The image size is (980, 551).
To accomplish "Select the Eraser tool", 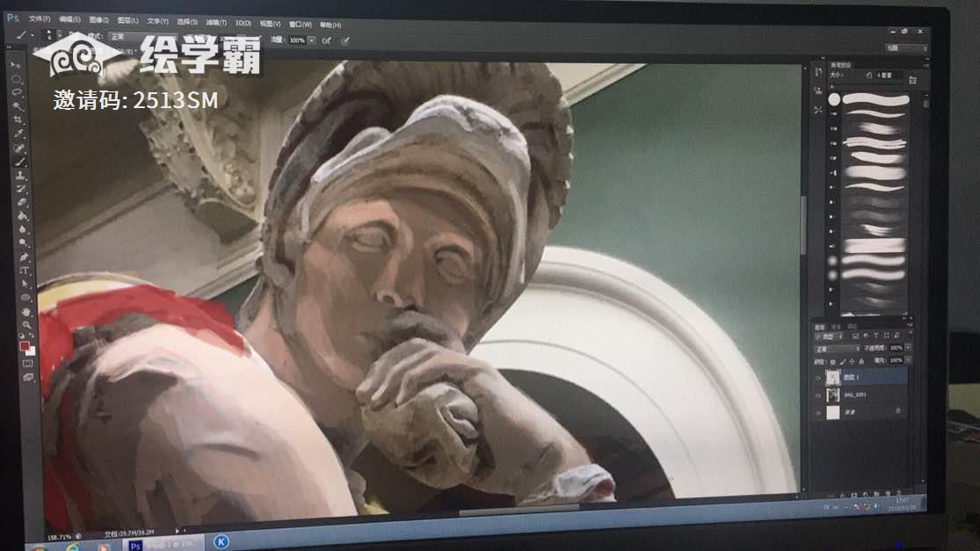I will 23,202.
